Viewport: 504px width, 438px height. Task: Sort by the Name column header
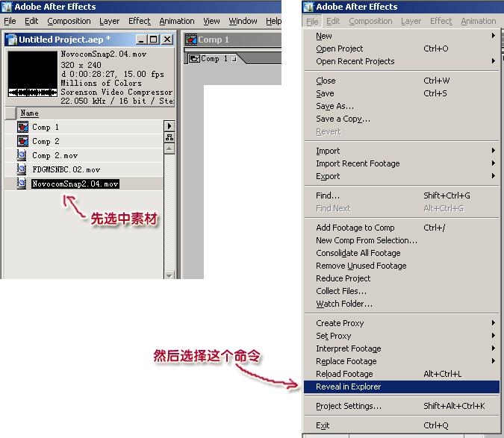(x=29, y=113)
